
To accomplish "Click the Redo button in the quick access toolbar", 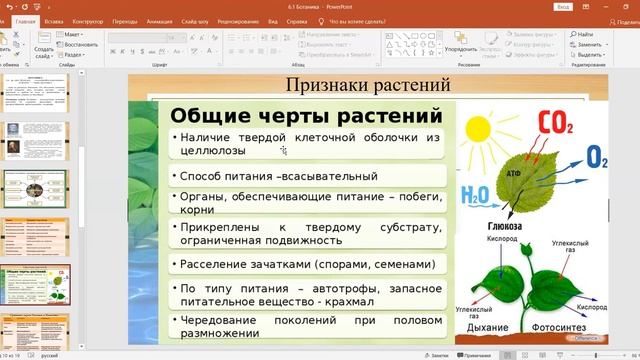I will [x=24, y=7].
